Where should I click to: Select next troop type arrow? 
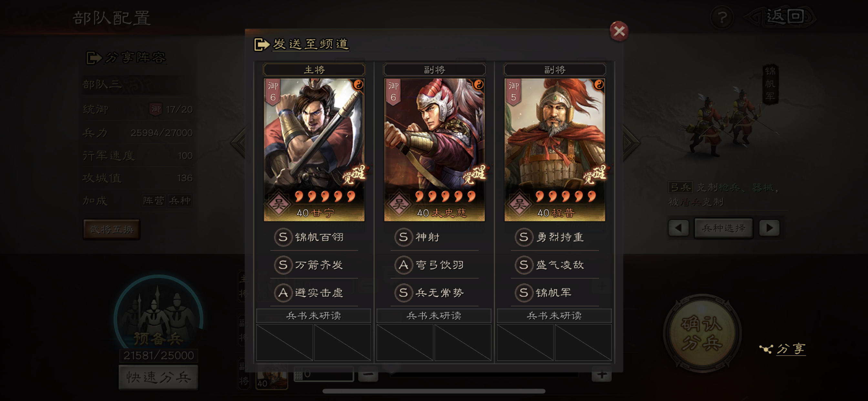[x=769, y=228]
